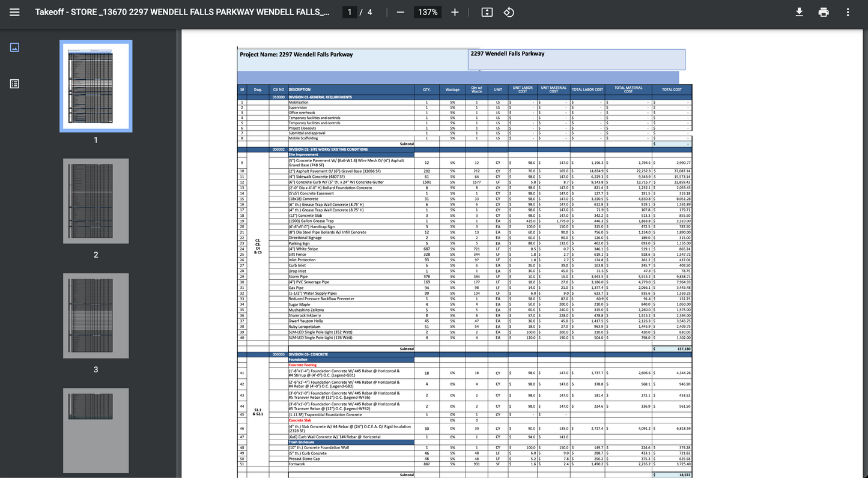Viewport: 868px width, 478px height.
Task: Print the takeoff document
Action: coord(824,12)
